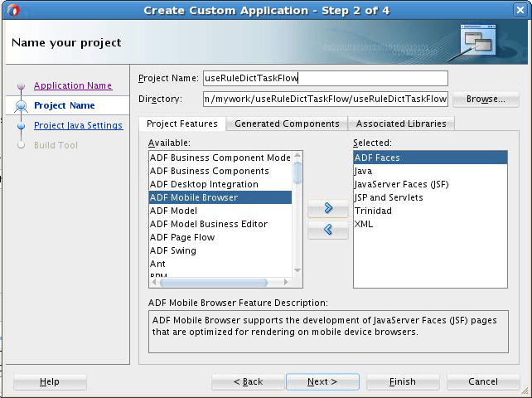This screenshot has height=398, width=532.
Task: Open the Associated Libraries tab
Action: [401, 124]
